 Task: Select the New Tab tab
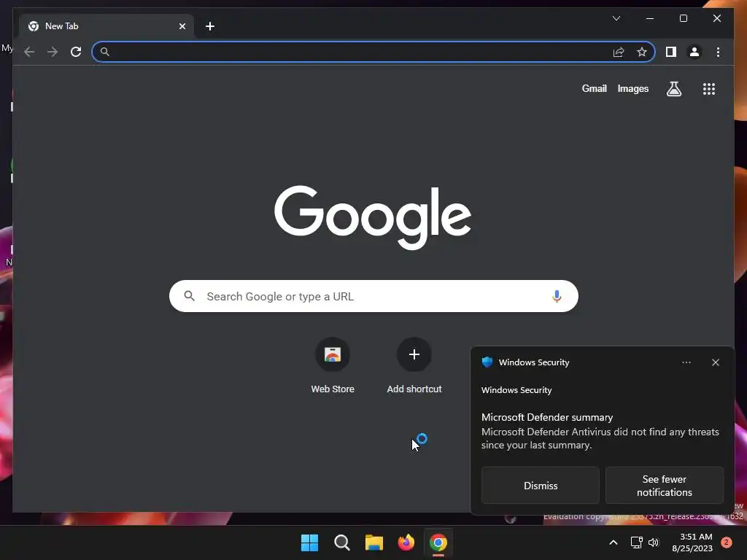click(107, 26)
